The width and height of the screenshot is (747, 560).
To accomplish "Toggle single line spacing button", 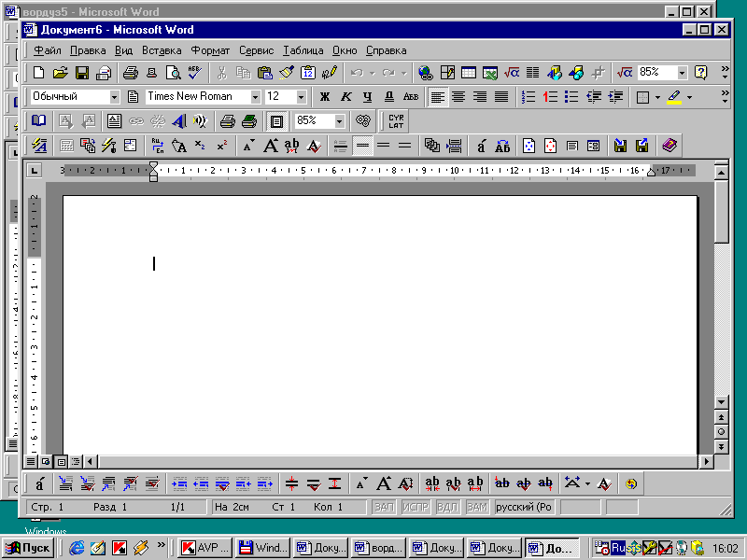I will point(362,146).
